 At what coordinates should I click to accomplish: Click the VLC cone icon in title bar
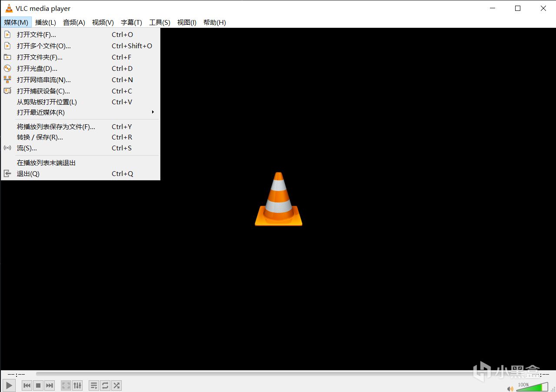pyautogui.click(x=9, y=8)
